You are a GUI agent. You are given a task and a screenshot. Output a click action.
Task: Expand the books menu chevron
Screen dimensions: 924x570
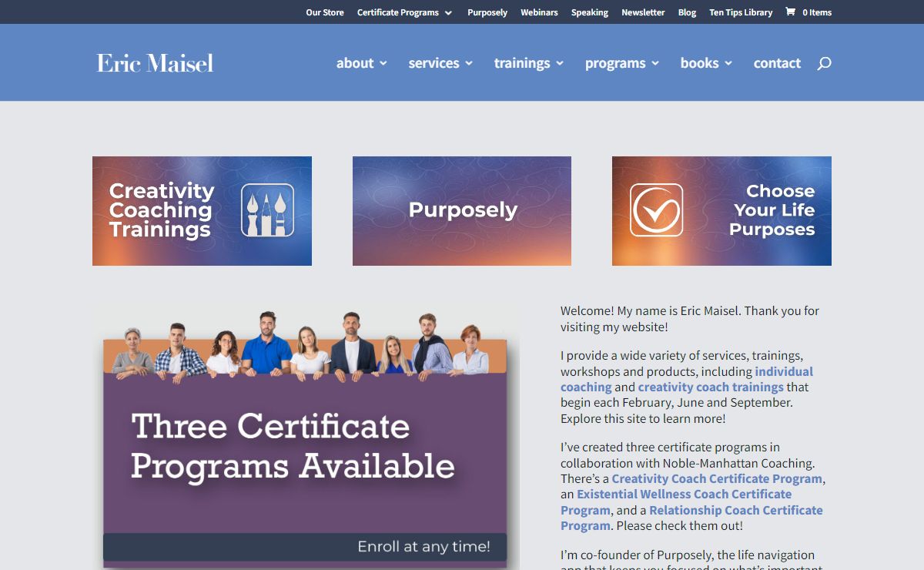pyautogui.click(x=728, y=63)
